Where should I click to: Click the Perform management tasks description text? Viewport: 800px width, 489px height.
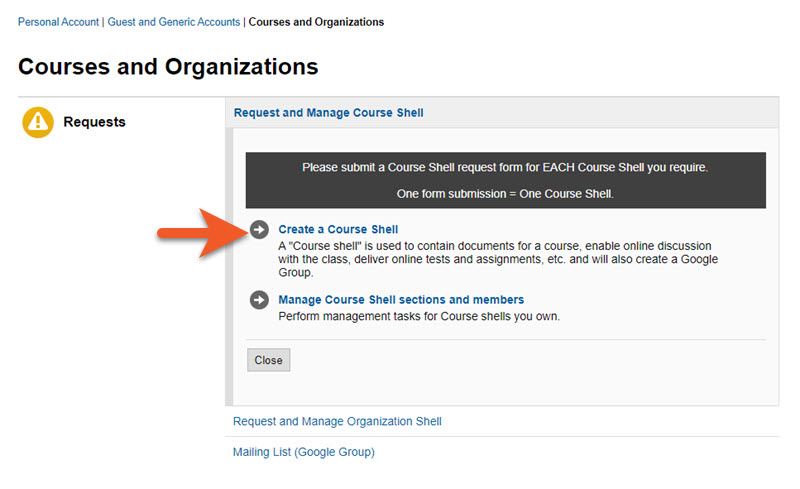click(x=419, y=316)
